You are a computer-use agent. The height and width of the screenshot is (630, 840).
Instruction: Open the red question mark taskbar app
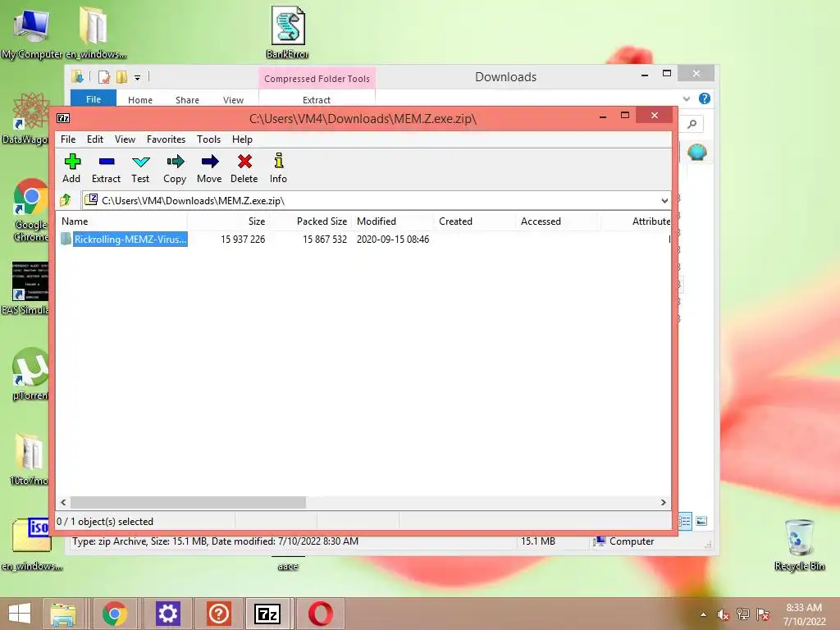coord(218,614)
